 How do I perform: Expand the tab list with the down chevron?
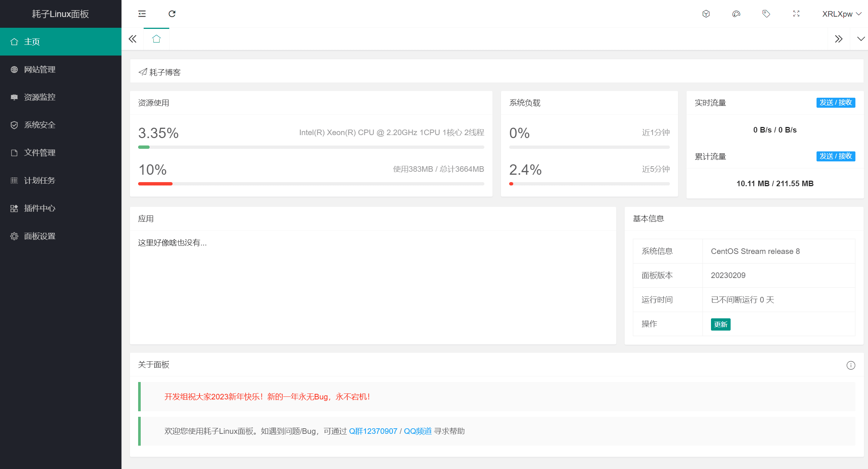tap(860, 38)
